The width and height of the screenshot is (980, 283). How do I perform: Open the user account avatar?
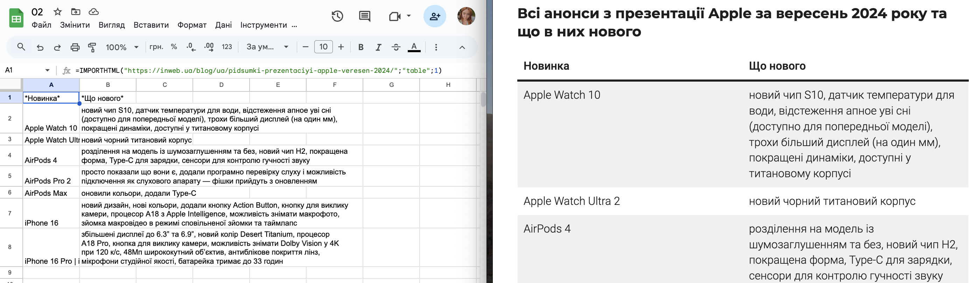coord(466,16)
